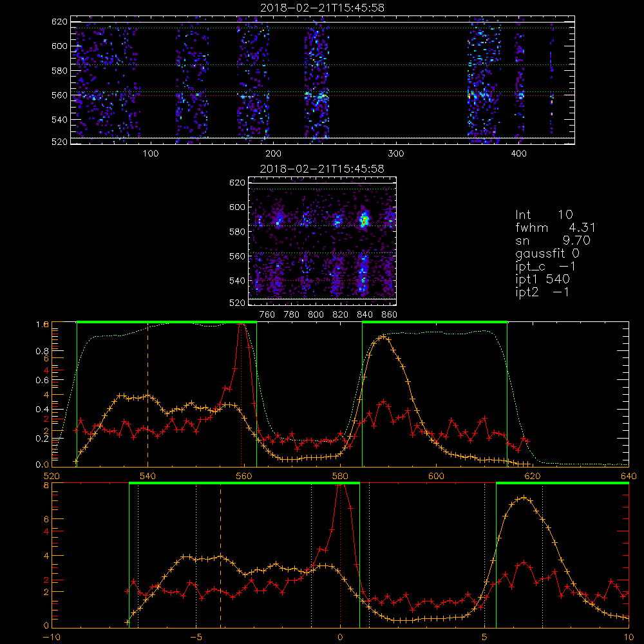
Task: Click the dashed orange vertical line in the bottom plot
Action: [x=220, y=554]
